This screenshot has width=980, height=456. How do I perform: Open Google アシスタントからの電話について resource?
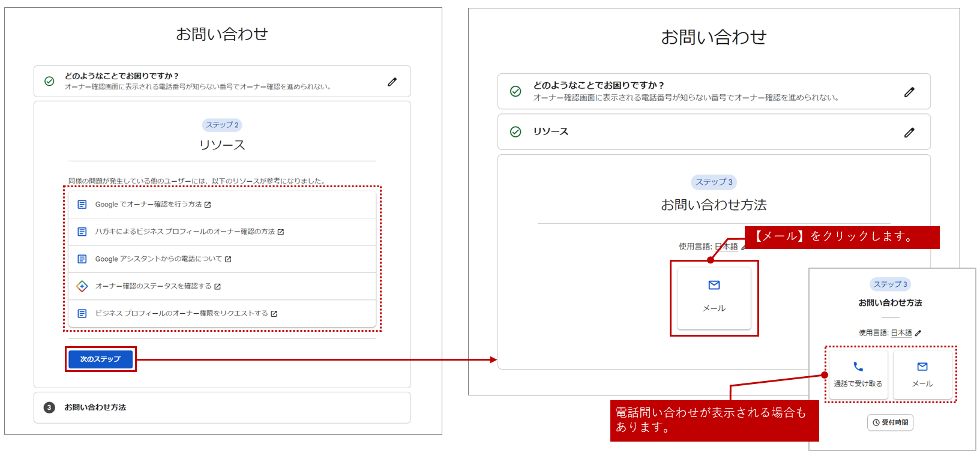pos(158,259)
